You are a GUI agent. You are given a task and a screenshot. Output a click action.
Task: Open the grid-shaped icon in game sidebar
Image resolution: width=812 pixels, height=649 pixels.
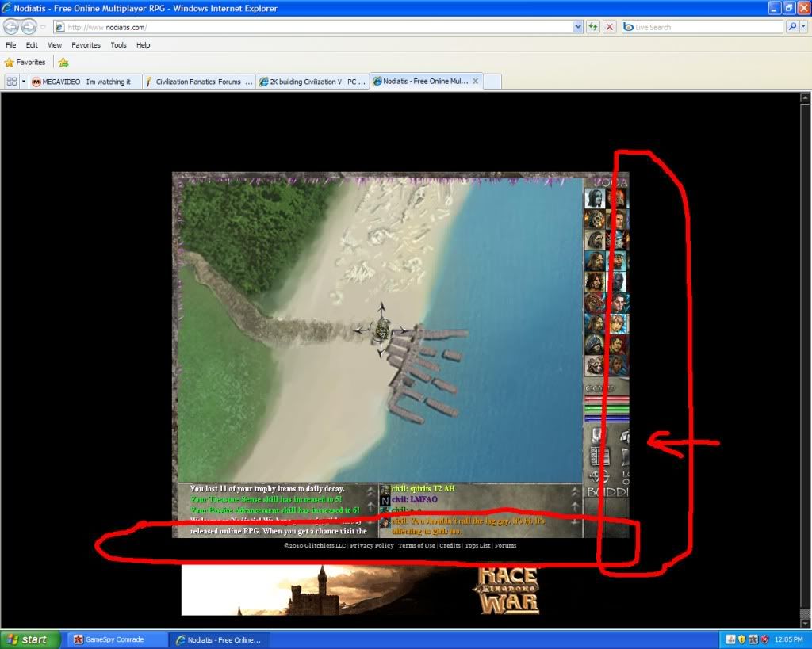599,456
